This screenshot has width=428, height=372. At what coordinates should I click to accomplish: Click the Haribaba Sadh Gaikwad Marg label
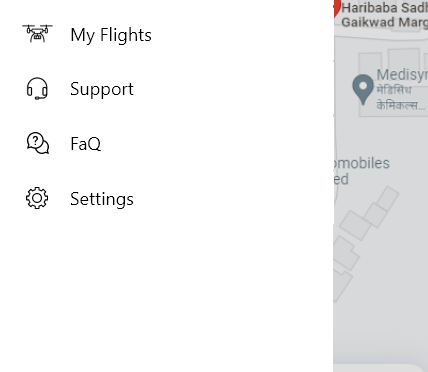[x=385, y=15]
